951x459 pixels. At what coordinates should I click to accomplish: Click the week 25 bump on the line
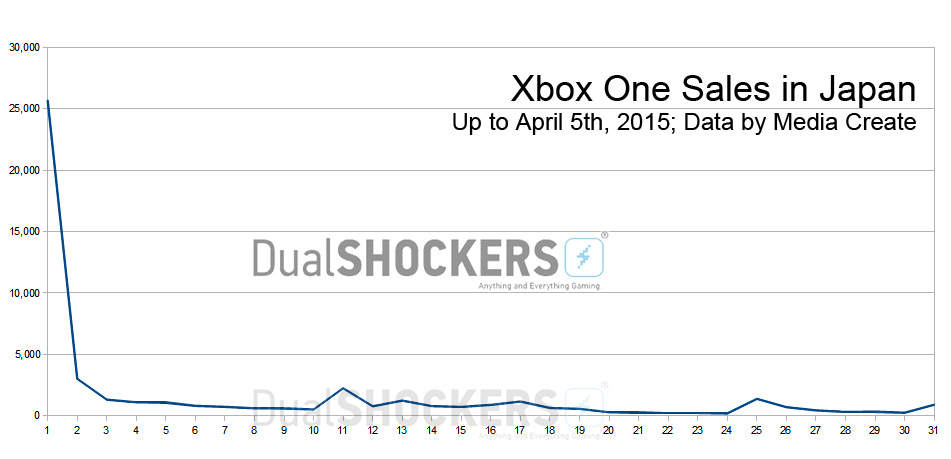757,398
